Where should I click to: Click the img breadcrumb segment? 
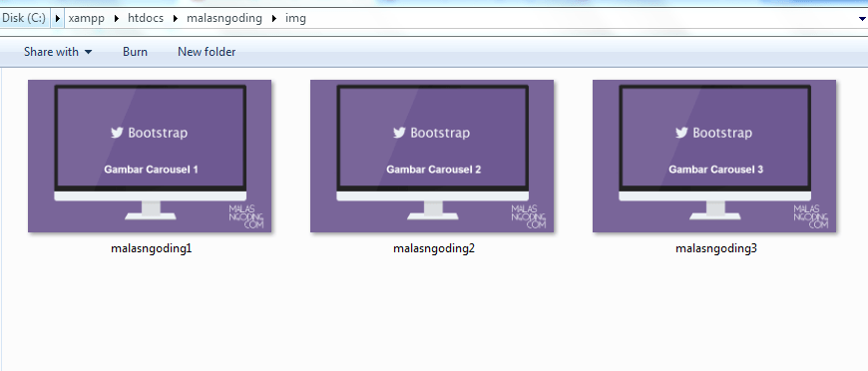pyautogui.click(x=295, y=18)
